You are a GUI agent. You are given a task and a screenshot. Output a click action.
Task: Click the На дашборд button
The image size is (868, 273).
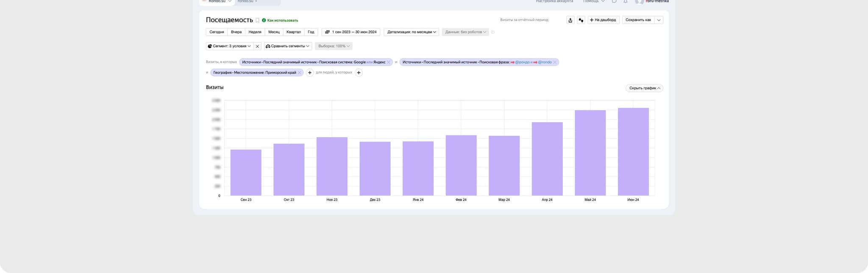(603, 20)
